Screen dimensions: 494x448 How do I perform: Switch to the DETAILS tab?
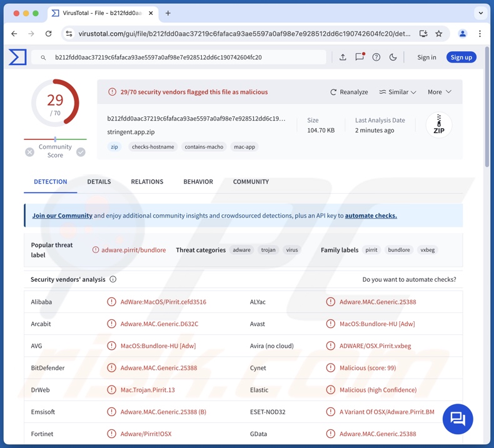99,182
